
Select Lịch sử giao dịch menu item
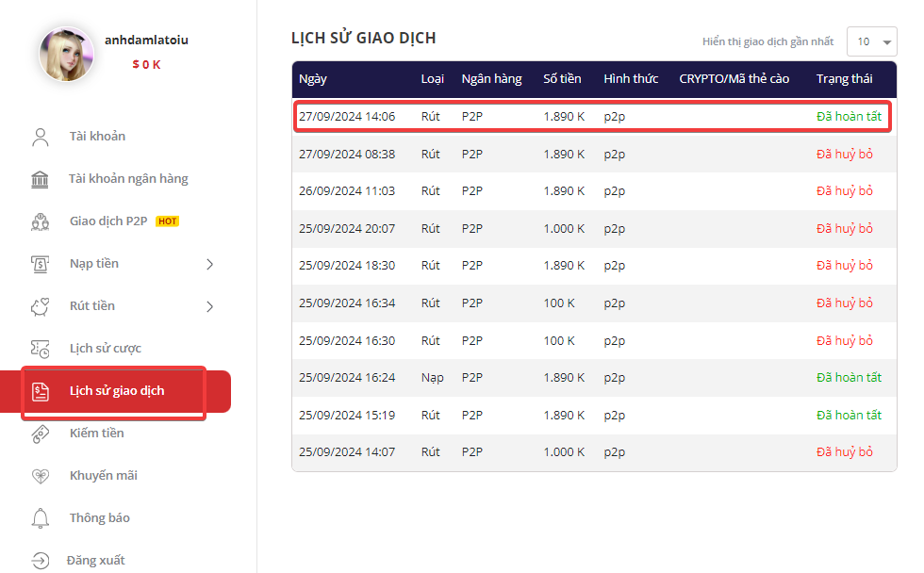pyautogui.click(x=117, y=391)
